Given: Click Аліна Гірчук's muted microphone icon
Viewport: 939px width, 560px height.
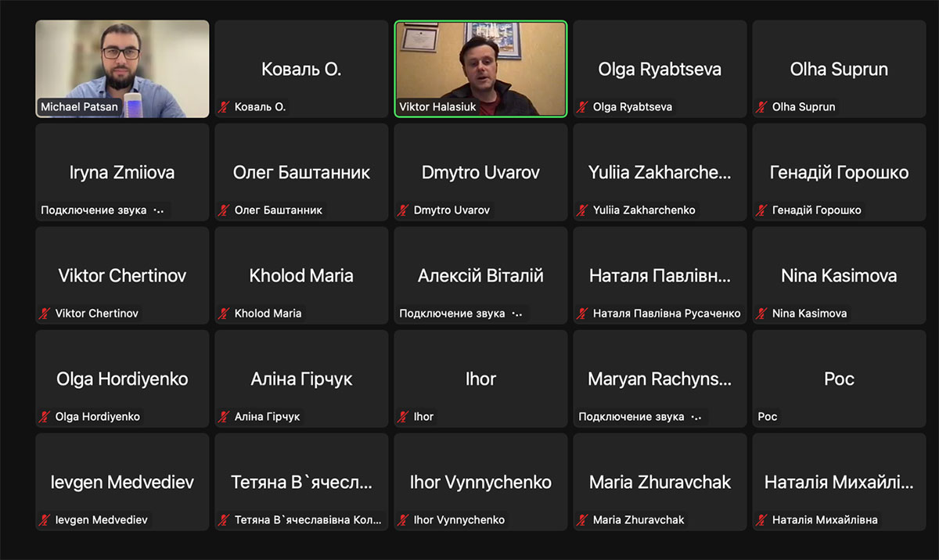Looking at the screenshot, I should coord(224,417).
